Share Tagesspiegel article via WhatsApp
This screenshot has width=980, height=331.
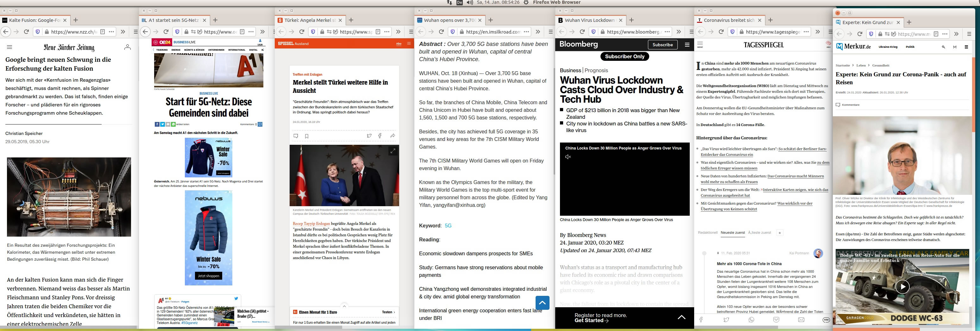pos(751,320)
